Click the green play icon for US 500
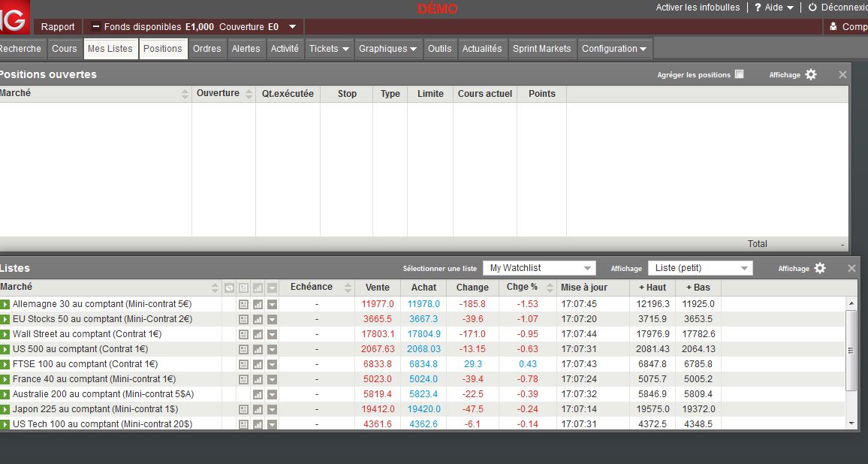The image size is (868, 464). pyautogui.click(x=5, y=349)
